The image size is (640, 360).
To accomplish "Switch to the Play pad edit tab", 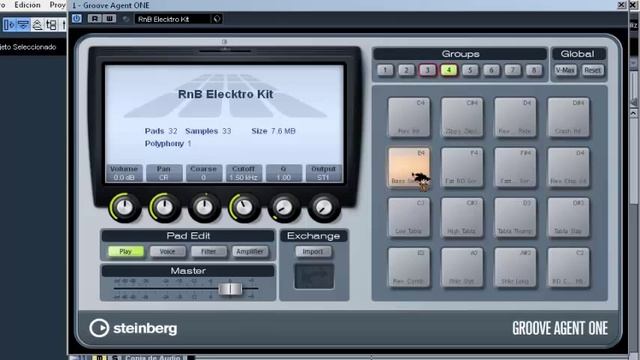I will click(126, 251).
